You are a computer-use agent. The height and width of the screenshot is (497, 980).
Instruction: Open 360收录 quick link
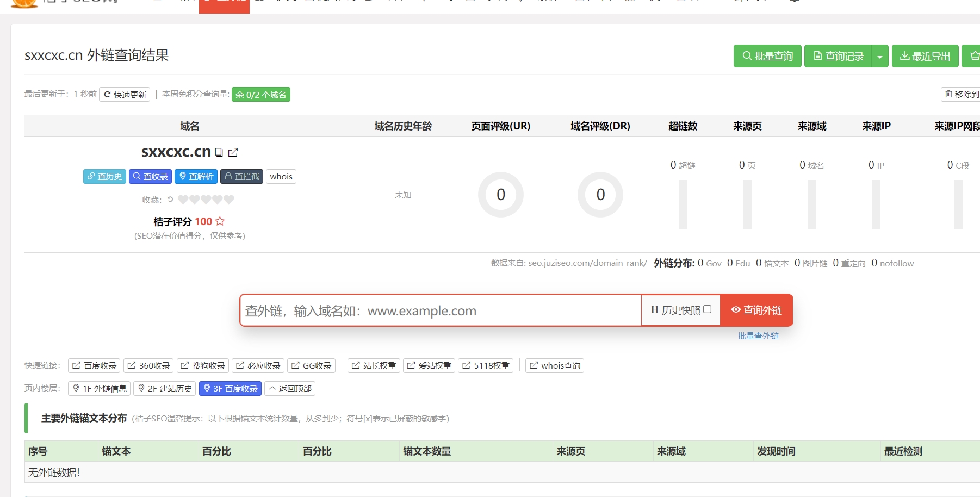click(148, 365)
